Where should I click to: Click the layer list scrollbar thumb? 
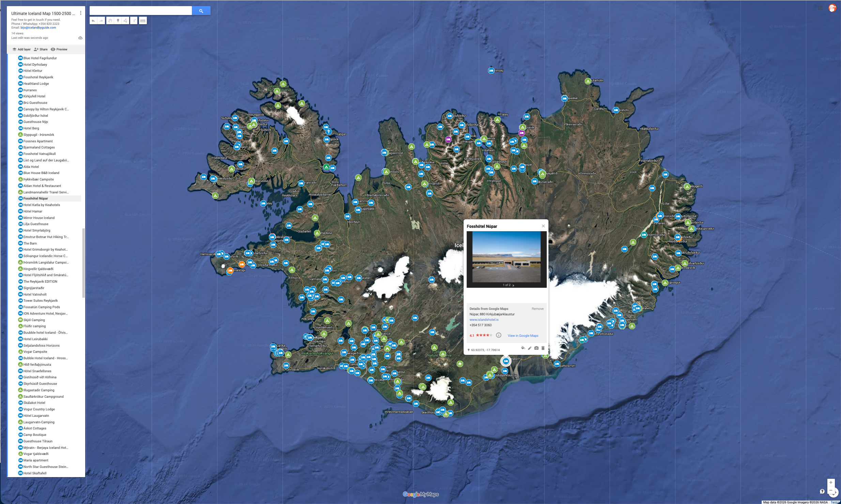coord(83,263)
